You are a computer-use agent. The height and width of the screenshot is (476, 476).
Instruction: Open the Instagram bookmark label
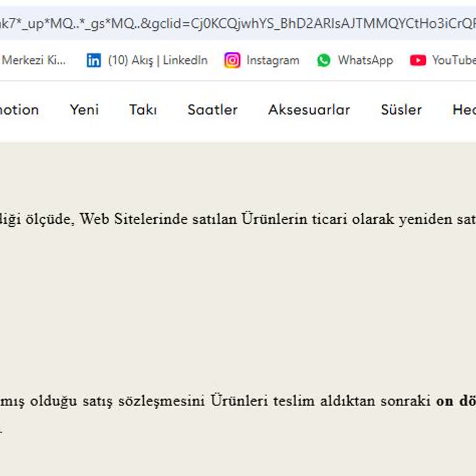(273, 60)
